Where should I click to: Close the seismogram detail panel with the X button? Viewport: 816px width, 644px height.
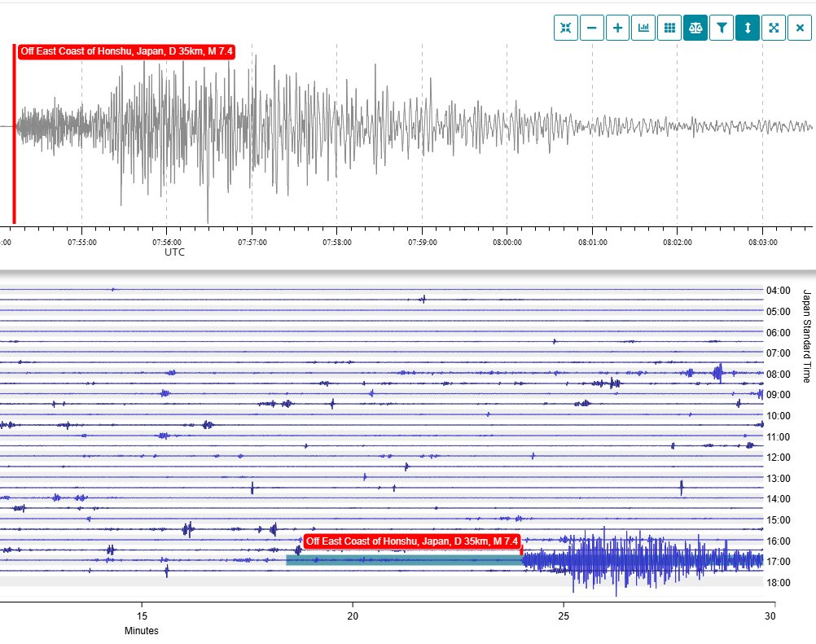[800, 28]
